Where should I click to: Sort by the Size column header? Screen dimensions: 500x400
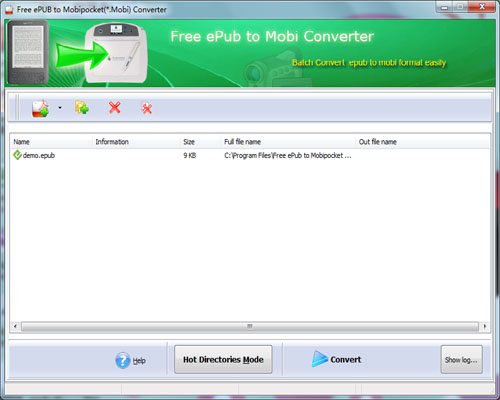pos(201,142)
